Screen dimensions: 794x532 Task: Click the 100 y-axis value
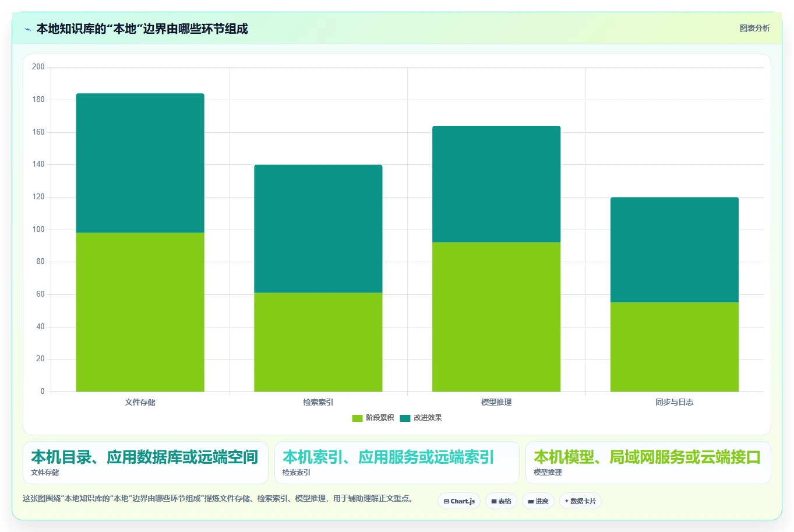click(38, 229)
